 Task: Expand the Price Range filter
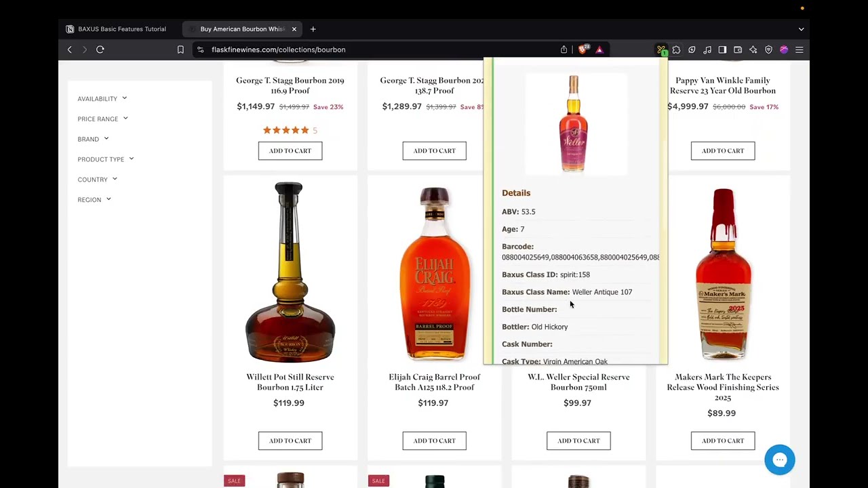(x=102, y=119)
